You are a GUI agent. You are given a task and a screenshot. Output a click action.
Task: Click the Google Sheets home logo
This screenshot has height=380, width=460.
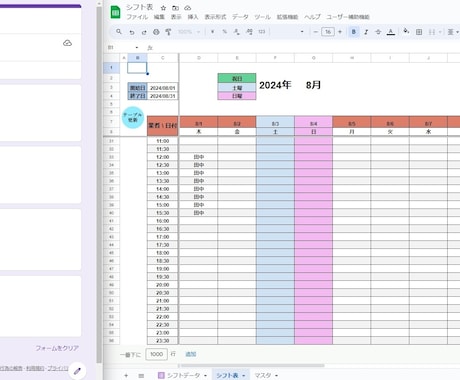coord(115,12)
